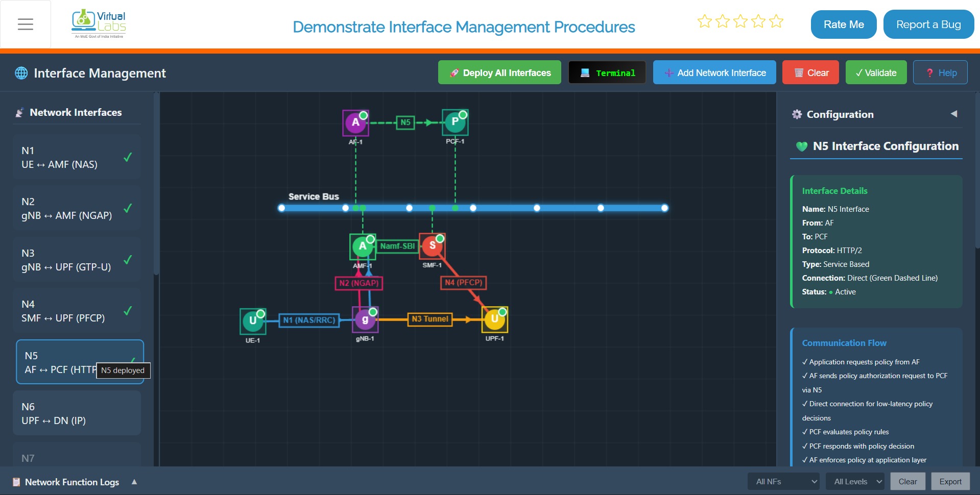This screenshot has width=980, height=495.
Task: Open the All NFs filter dropdown
Action: coord(784,481)
